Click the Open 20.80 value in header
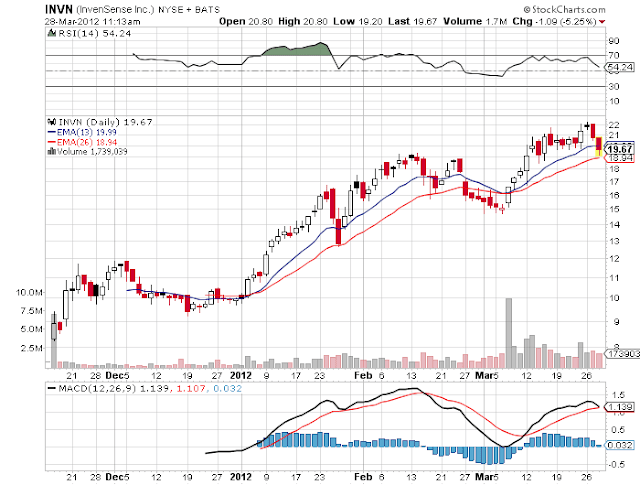 coord(246,21)
